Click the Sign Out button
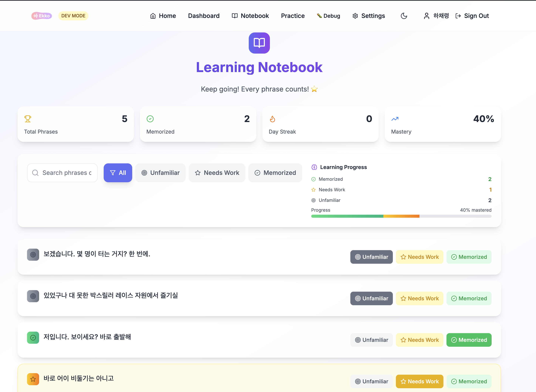Viewport: 536px width, 392px height. [472, 16]
